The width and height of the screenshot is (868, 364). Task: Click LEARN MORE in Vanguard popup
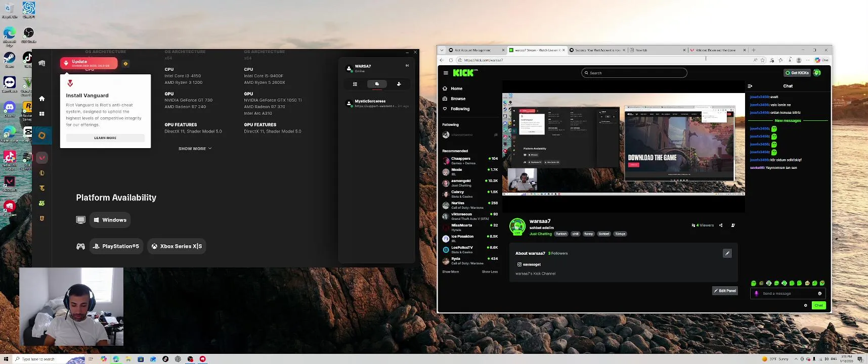(105, 138)
